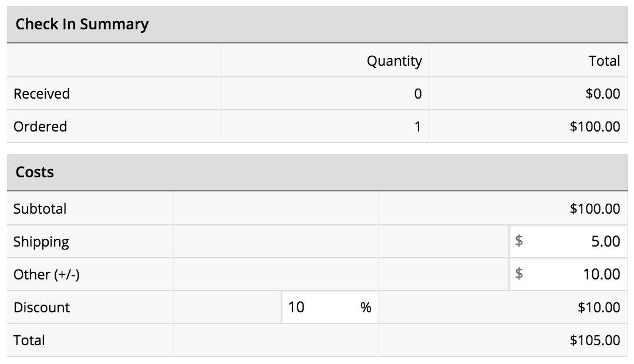The width and height of the screenshot is (634, 364).
Task: Click the Check In Summary header
Action: 82,24
